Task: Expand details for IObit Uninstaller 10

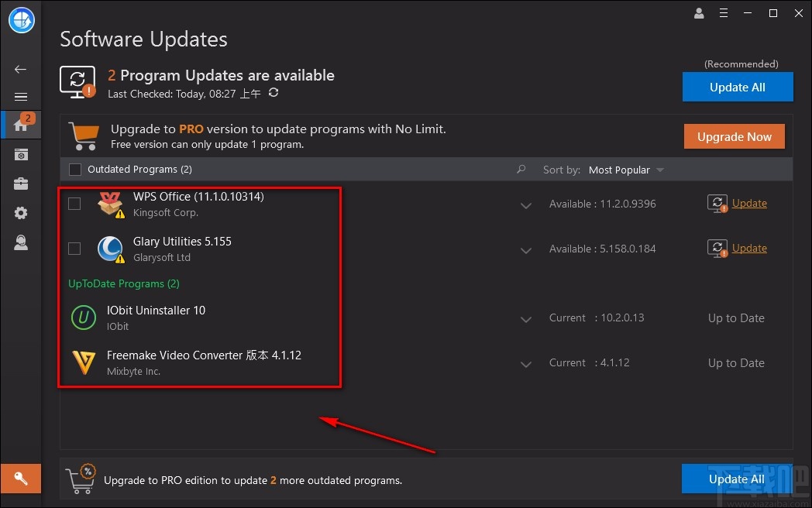Action: [x=526, y=318]
